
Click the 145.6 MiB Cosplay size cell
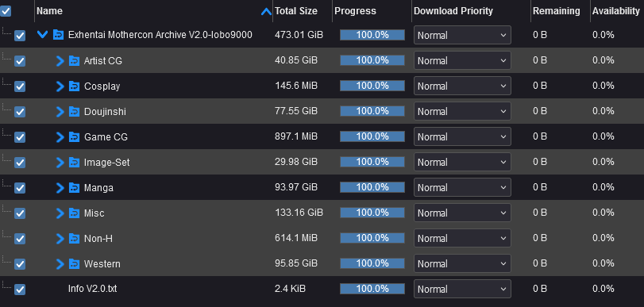296,86
